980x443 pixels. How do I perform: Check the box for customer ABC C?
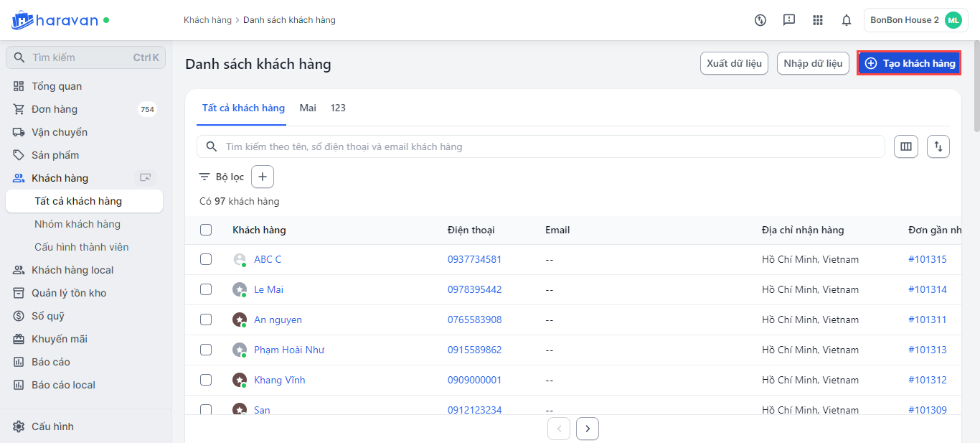pyautogui.click(x=206, y=259)
